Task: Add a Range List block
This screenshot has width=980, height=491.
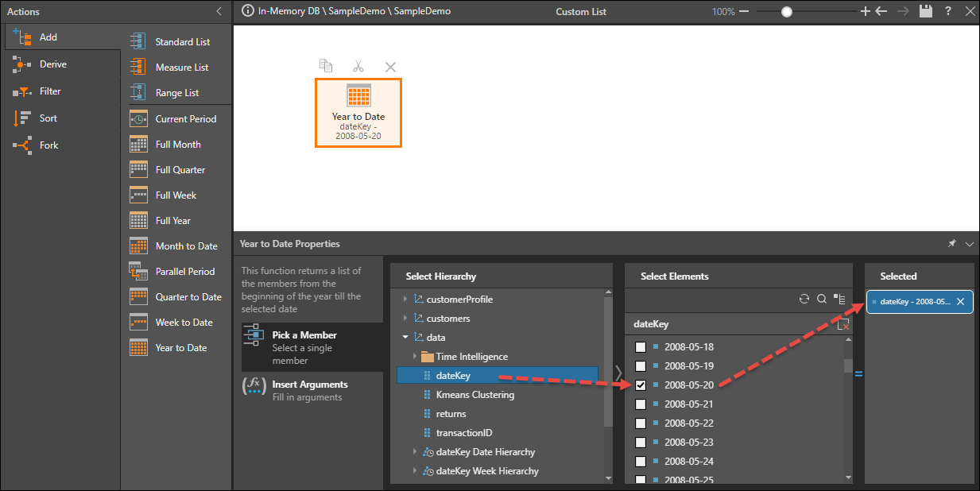Action: coord(176,93)
